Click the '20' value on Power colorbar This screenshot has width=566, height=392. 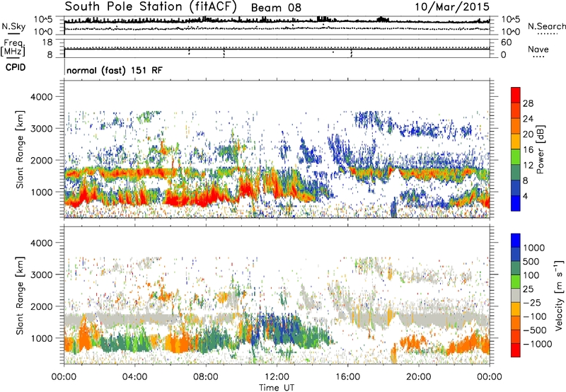528,134
